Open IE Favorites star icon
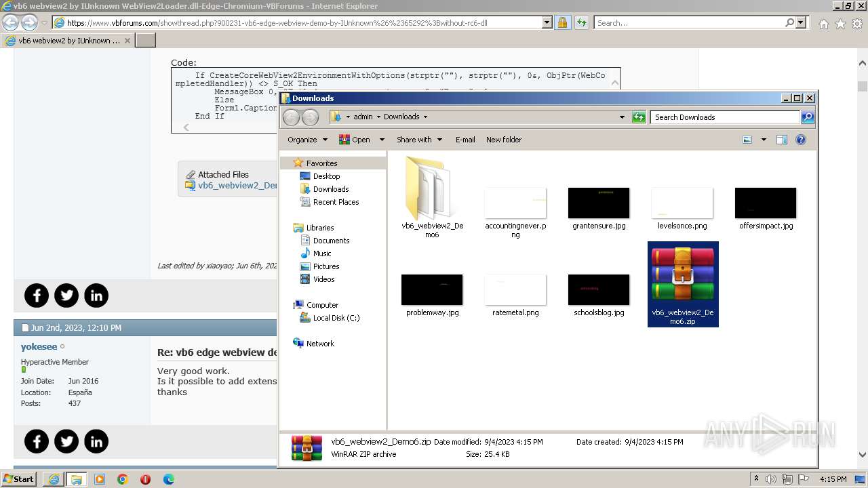Viewport: 868px width, 488px height. 840,23
